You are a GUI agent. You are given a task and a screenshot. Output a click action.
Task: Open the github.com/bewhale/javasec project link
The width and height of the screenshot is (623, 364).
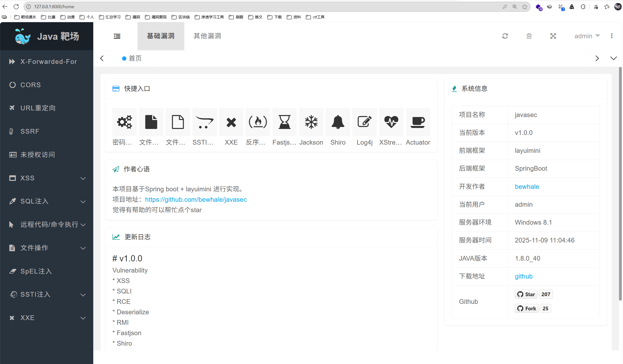196,200
